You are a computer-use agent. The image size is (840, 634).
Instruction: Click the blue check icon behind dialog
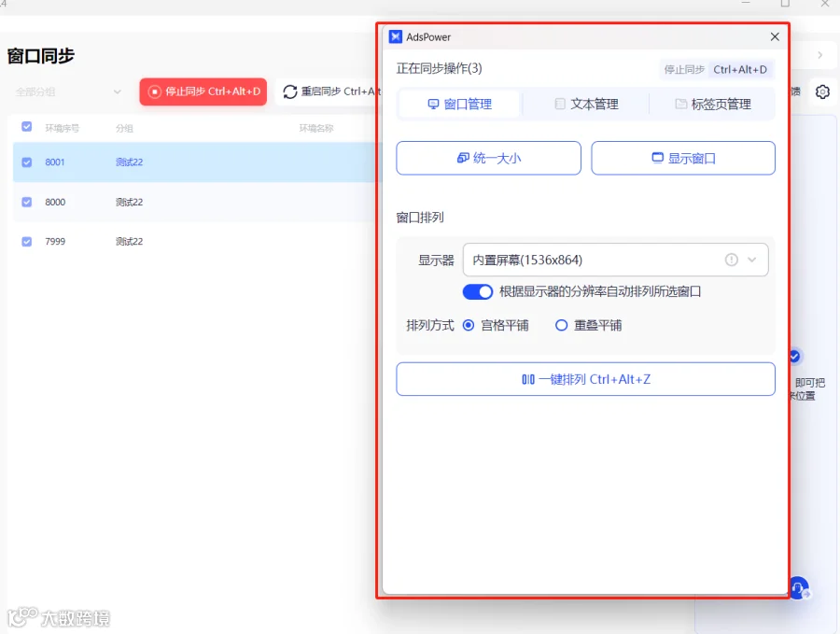coord(794,356)
